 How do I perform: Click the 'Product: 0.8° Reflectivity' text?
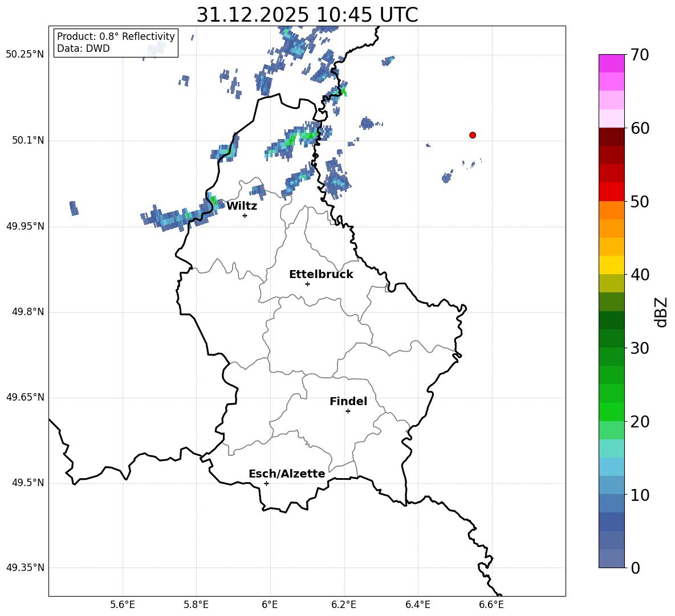pyautogui.click(x=116, y=36)
